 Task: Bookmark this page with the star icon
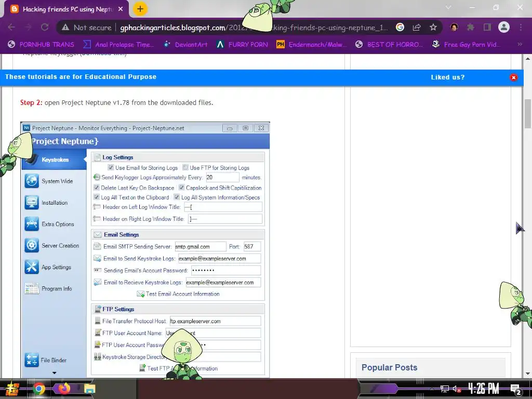(x=433, y=28)
